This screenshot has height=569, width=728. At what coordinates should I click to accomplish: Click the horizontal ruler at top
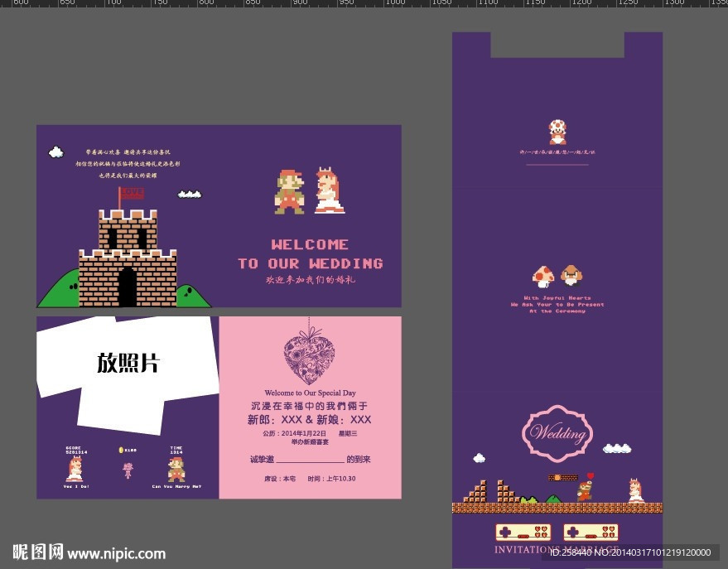364,3
